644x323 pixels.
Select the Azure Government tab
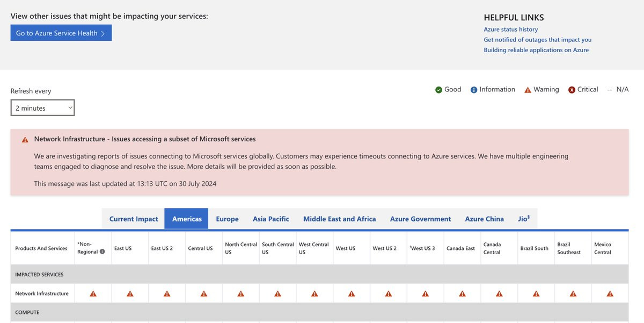tap(421, 219)
